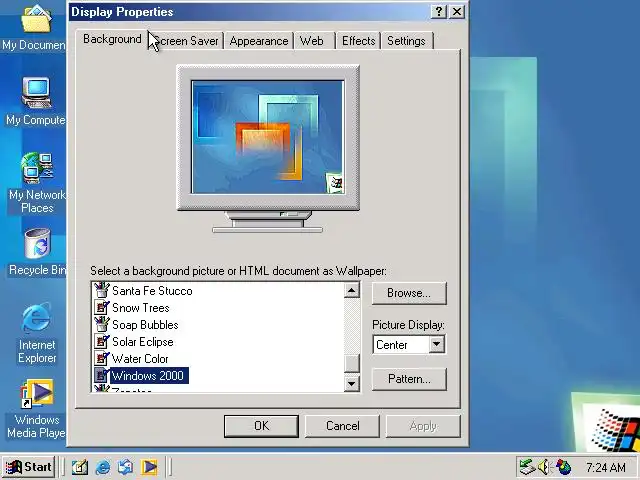Viewport: 640px width, 480px height.
Task: Click the Snow Trees wallpaper icon
Action: coord(102,307)
